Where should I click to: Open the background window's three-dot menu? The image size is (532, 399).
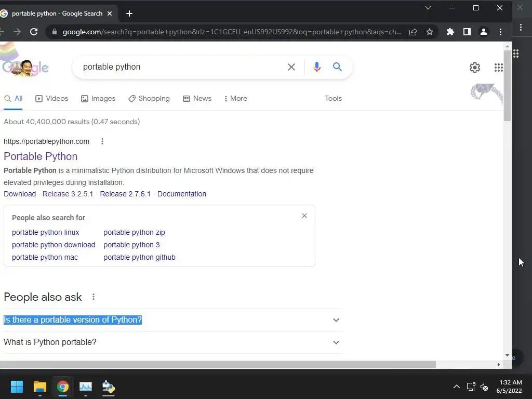pyautogui.click(x=521, y=27)
